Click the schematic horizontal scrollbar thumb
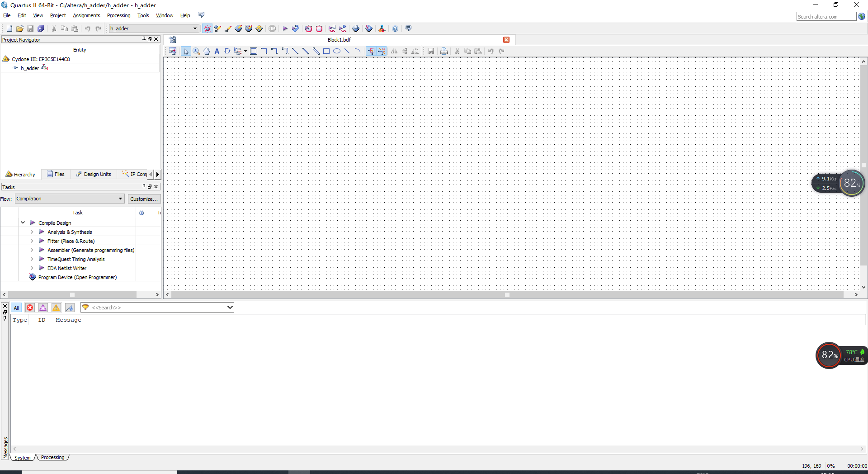The image size is (868, 474). 507,294
